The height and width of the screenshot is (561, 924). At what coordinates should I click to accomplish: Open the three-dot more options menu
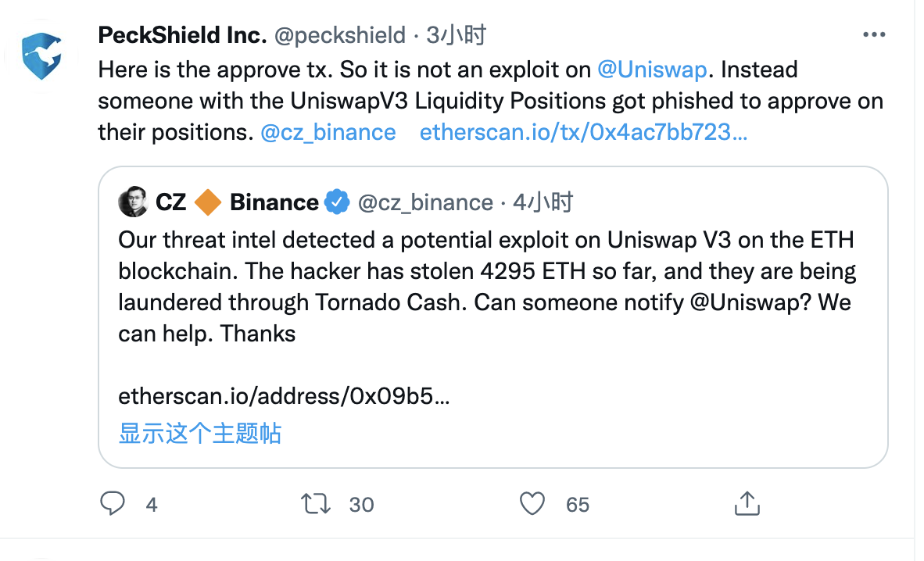tap(874, 35)
